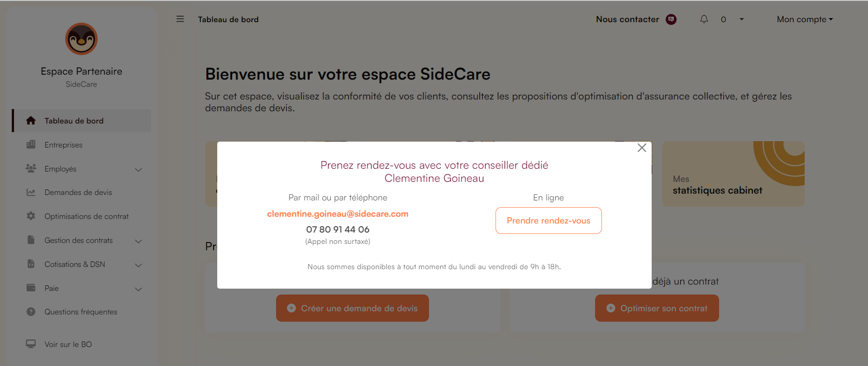Click the penguin logo avatar
The height and width of the screenshot is (366, 868).
point(81,39)
